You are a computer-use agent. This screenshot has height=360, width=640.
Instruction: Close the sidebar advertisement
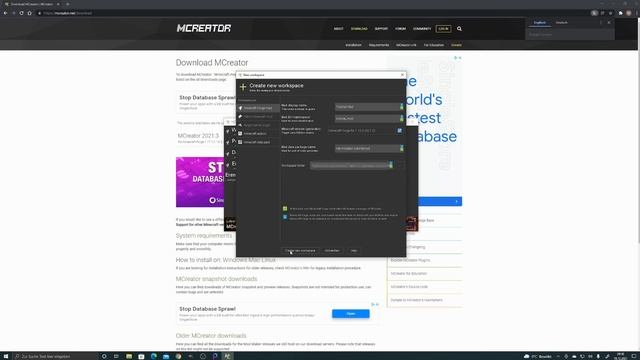pyautogui.click(x=460, y=58)
